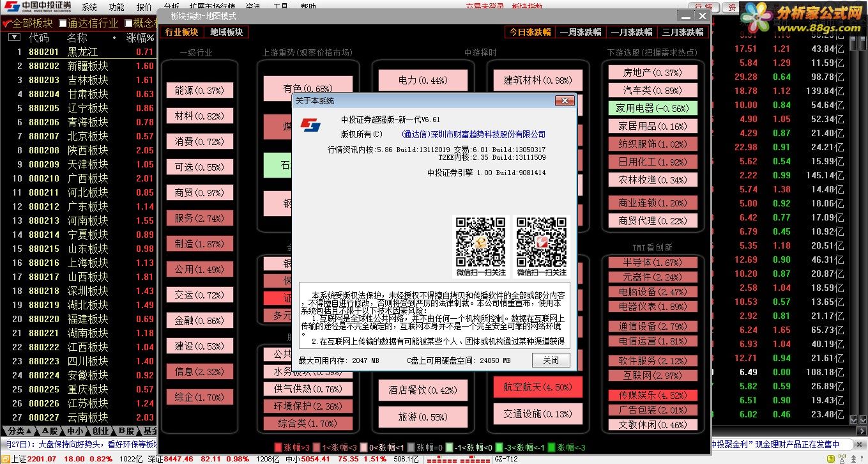Click the 金融(0.86%) sector block
The width and height of the screenshot is (868, 464).
click(x=199, y=321)
